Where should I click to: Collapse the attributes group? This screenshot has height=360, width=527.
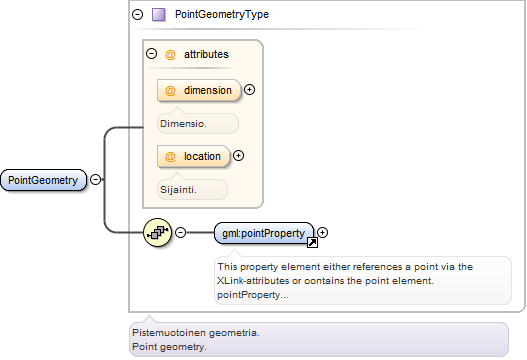coord(152,54)
